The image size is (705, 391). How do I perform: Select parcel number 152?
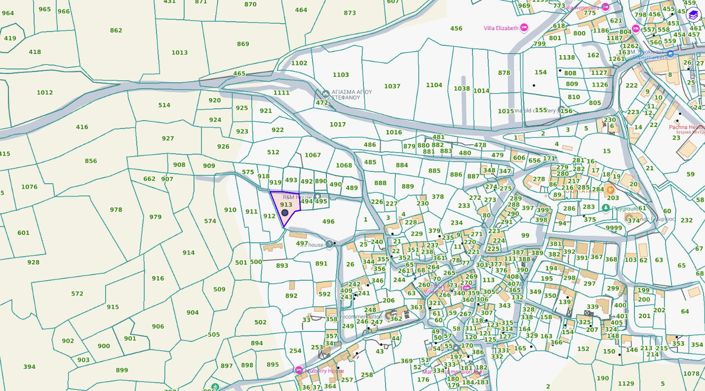click(583, 349)
